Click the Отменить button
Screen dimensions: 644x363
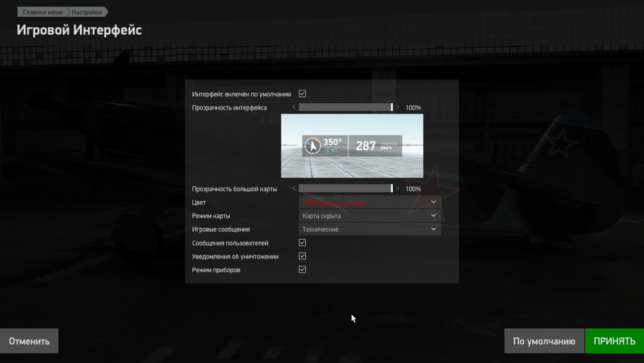pyautogui.click(x=29, y=341)
